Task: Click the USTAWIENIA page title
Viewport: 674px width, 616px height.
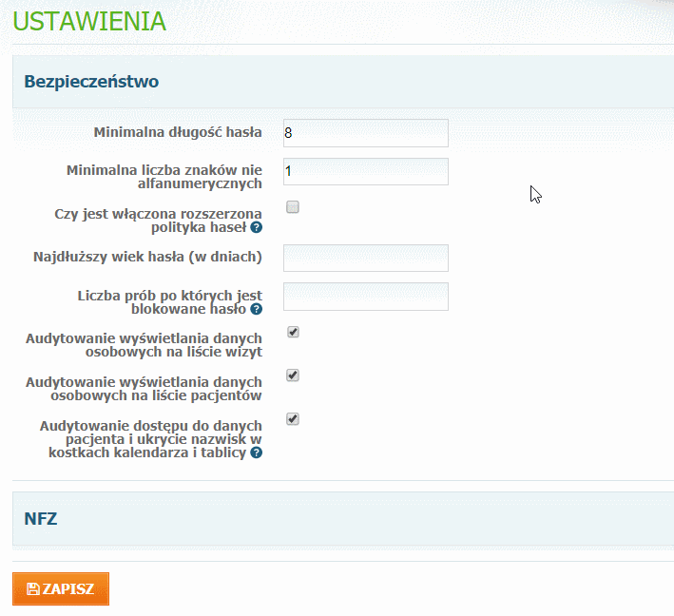Action: (89, 21)
